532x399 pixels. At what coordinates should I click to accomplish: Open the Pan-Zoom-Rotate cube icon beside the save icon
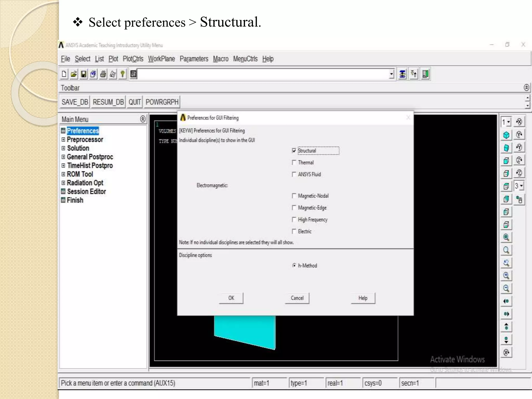pos(93,74)
